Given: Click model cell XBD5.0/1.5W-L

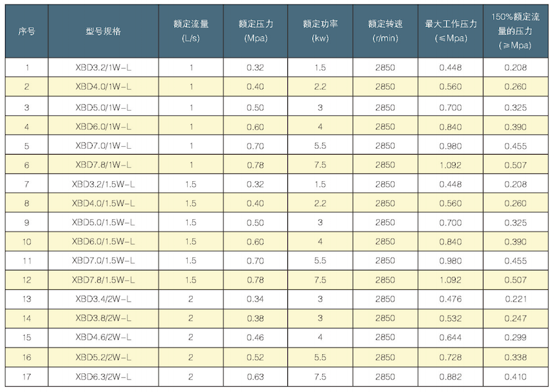Looking at the screenshot, I should [x=104, y=222].
